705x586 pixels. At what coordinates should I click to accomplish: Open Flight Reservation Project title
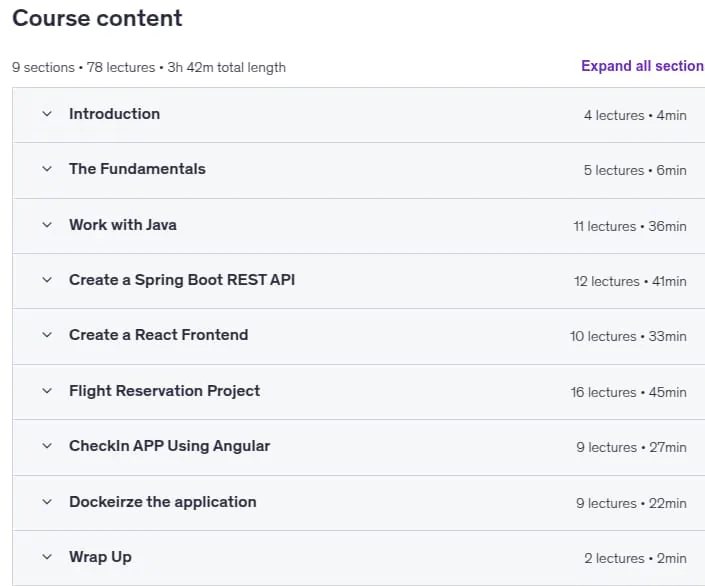click(165, 391)
